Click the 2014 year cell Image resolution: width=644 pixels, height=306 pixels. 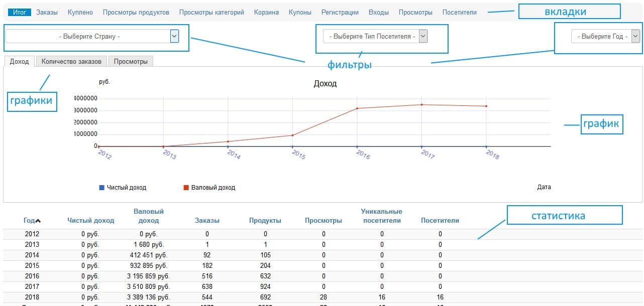(32, 255)
